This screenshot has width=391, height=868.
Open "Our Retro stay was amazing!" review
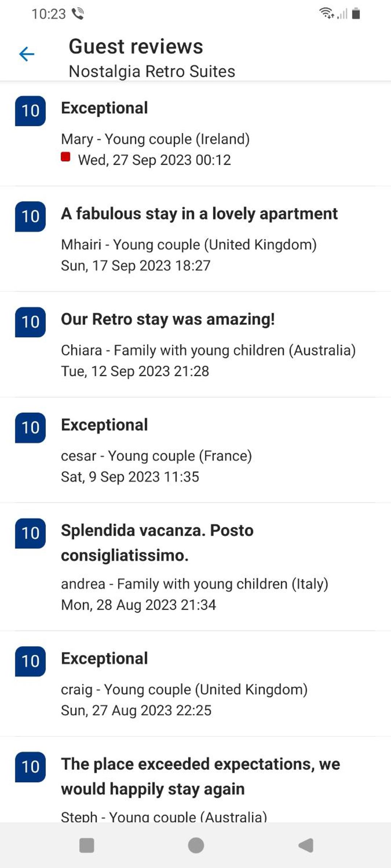(195, 344)
